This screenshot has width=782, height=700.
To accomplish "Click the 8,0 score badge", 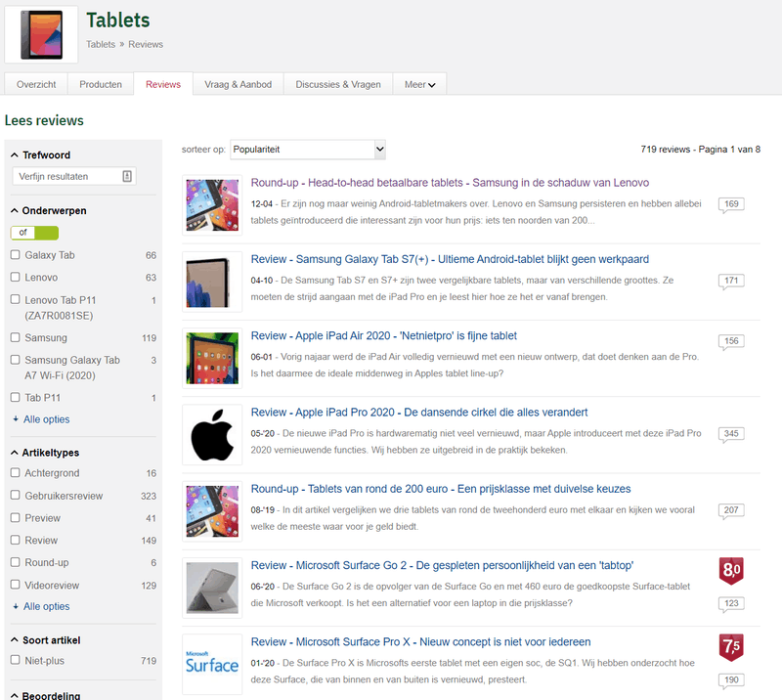I will pyautogui.click(x=731, y=571).
